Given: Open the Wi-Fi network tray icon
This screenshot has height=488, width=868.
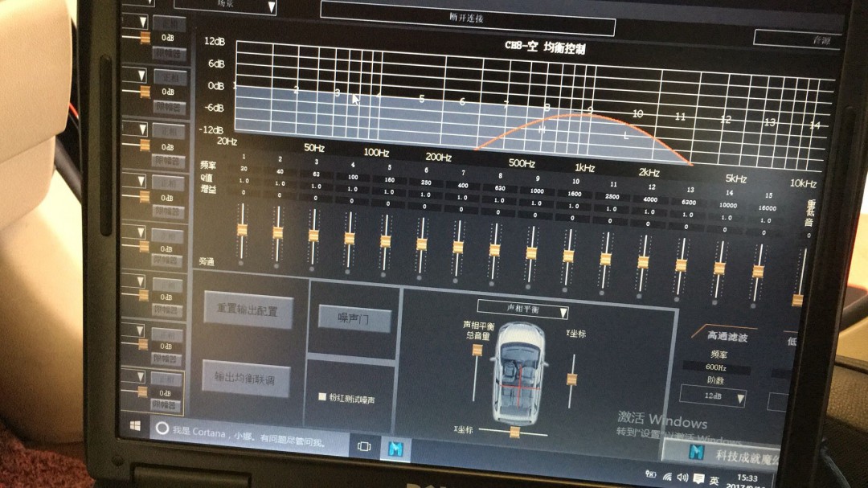Looking at the screenshot, I should point(668,476).
